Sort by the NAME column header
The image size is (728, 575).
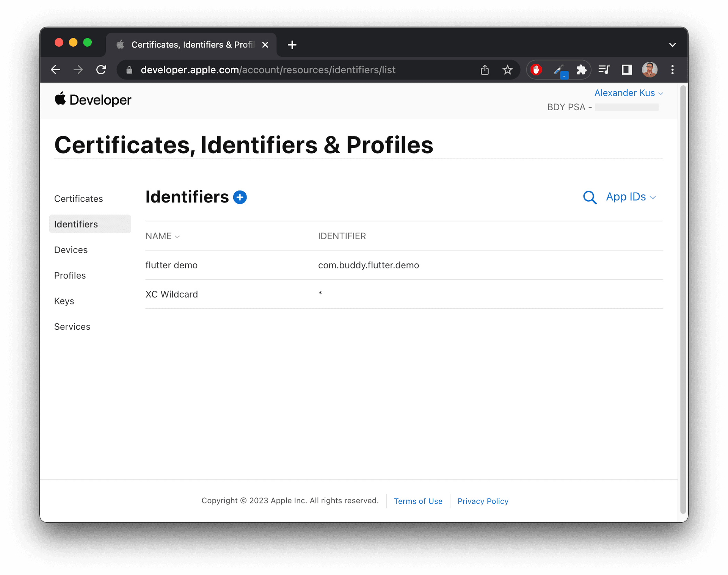tap(162, 236)
